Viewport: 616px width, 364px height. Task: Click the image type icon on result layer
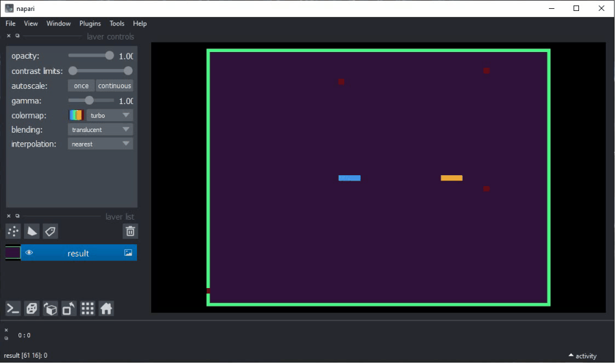tap(128, 252)
